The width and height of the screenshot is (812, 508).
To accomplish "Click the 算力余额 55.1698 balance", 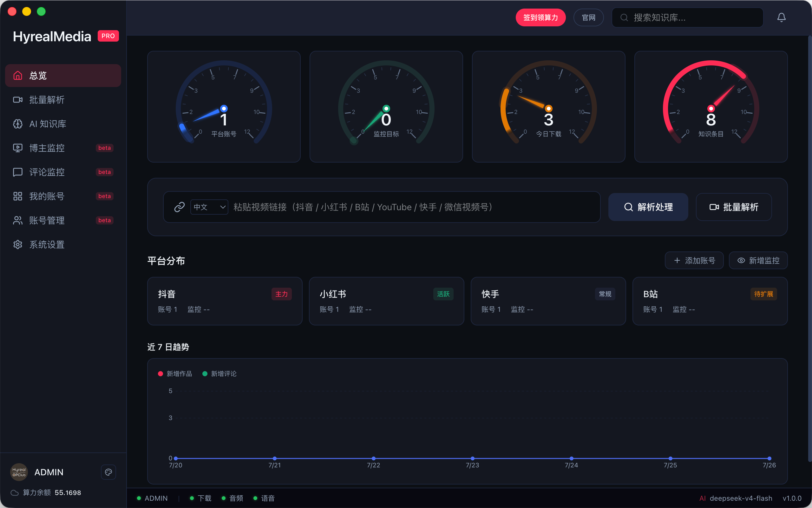I will 46,492.
